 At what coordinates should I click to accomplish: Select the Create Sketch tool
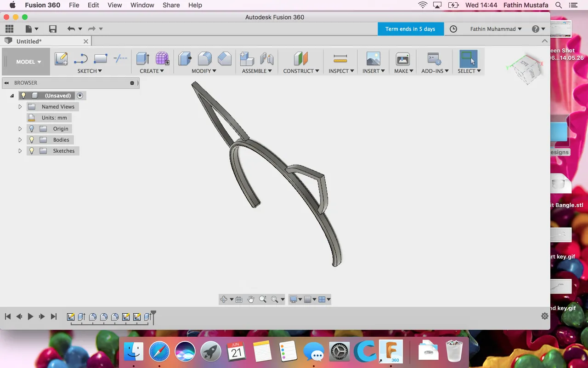coord(61,58)
